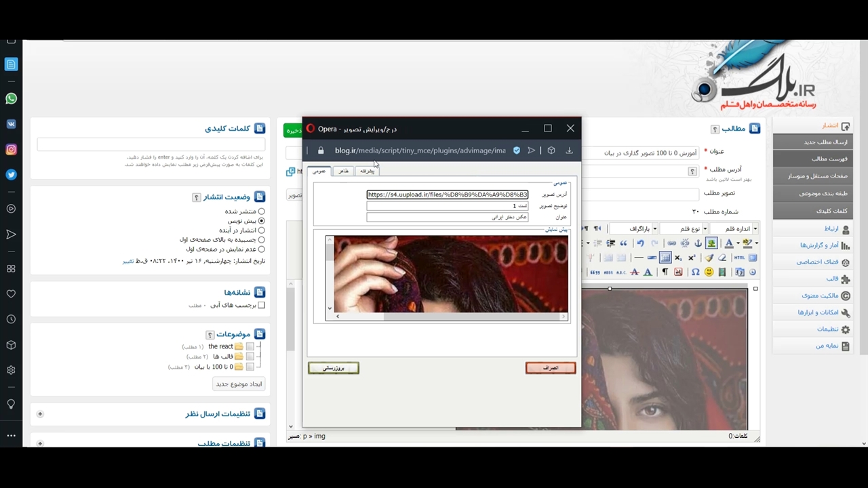868x488 pixels.
Task: Open WhatsApp in the Opera sidebar
Action: click(x=11, y=99)
